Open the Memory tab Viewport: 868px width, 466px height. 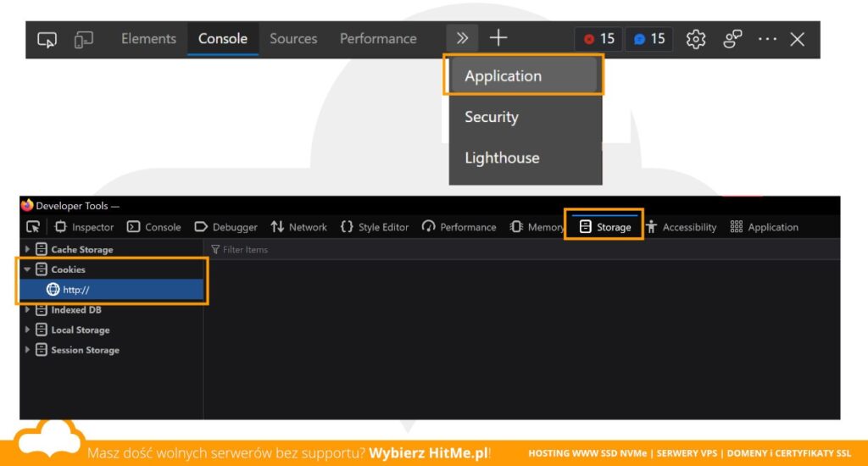point(536,227)
